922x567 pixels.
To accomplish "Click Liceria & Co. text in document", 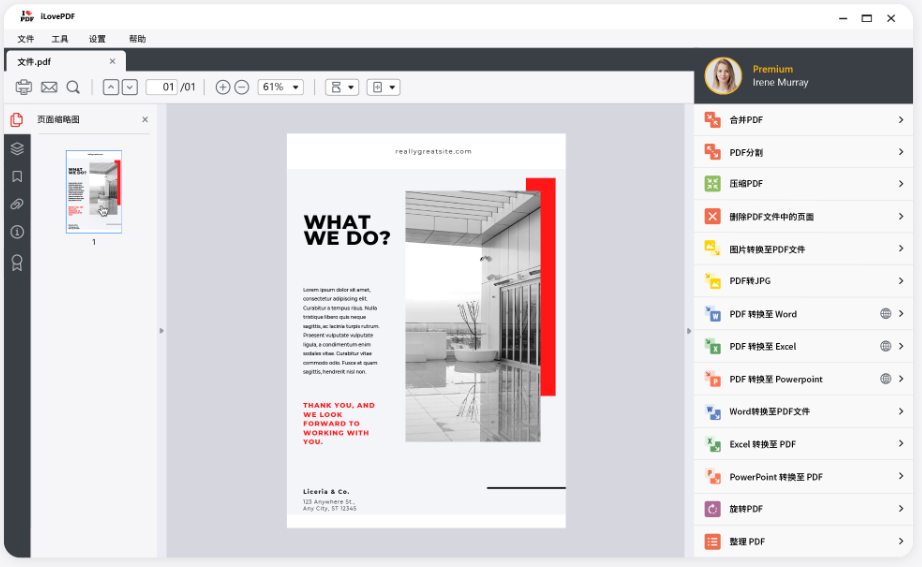I will pyautogui.click(x=326, y=491).
